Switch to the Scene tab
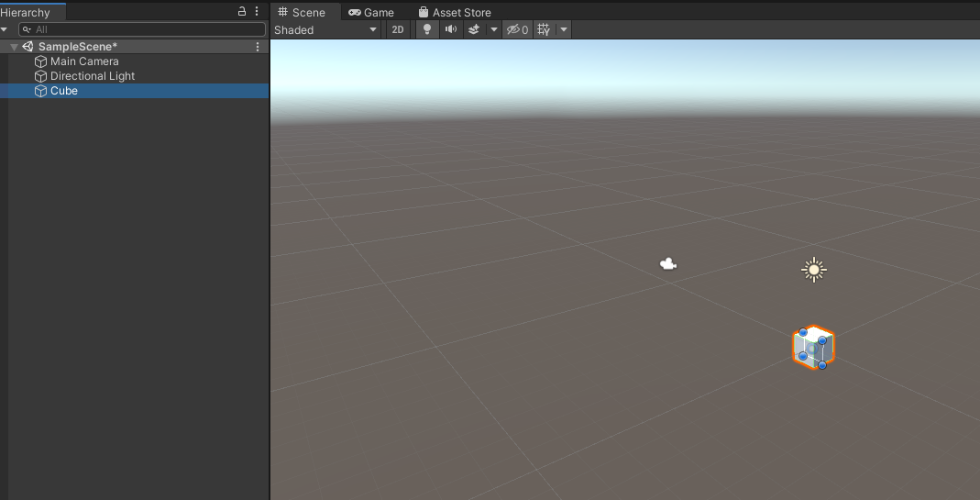 [x=303, y=12]
